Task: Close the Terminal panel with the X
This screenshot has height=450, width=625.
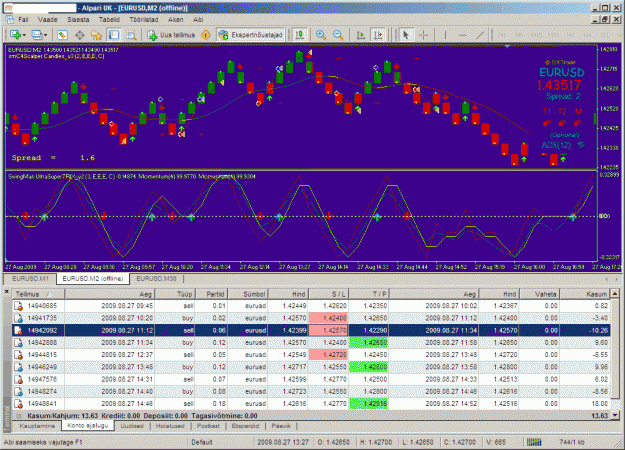Action: pos(6,292)
